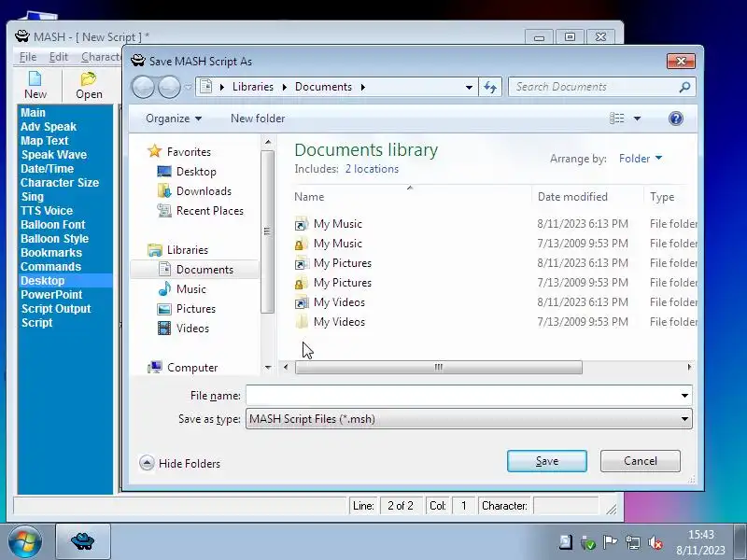Open the File name dropdown arrow
This screenshot has height=560, width=747.
(684, 396)
